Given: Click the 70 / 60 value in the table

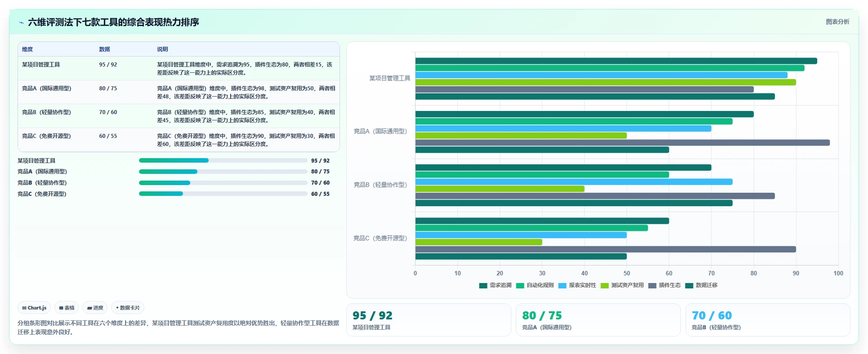Looking at the screenshot, I should click(x=108, y=112).
